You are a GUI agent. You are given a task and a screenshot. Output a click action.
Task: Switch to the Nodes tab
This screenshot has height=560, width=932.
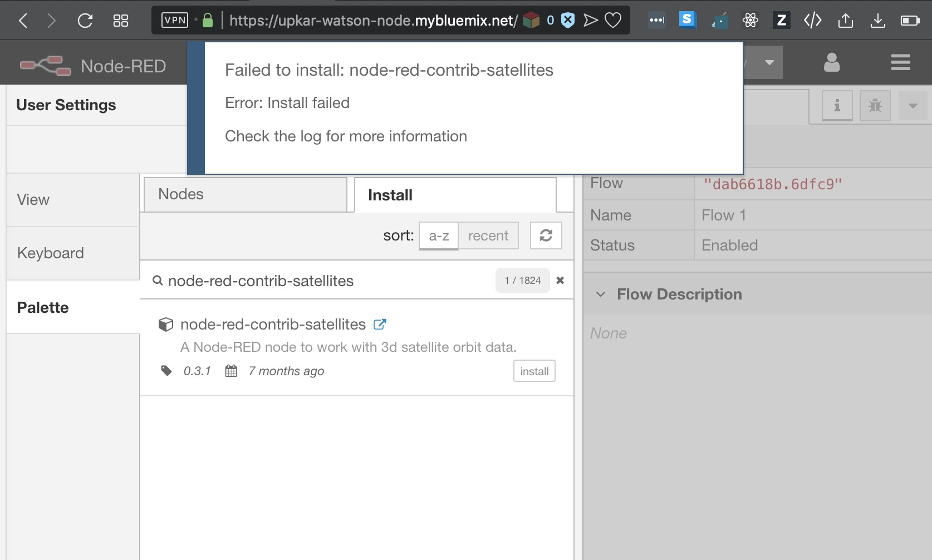(x=246, y=194)
